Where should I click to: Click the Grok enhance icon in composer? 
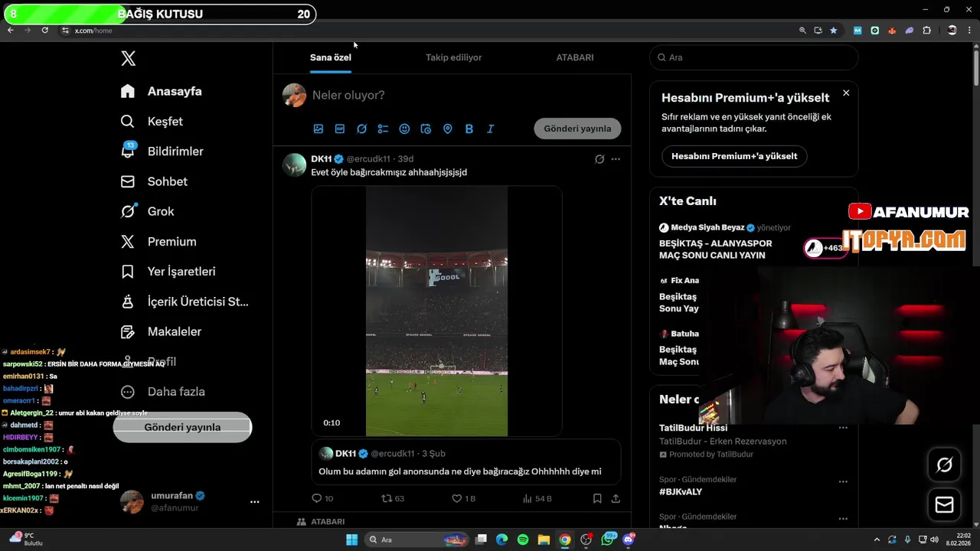pyautogui.click(x=361, y=129)
